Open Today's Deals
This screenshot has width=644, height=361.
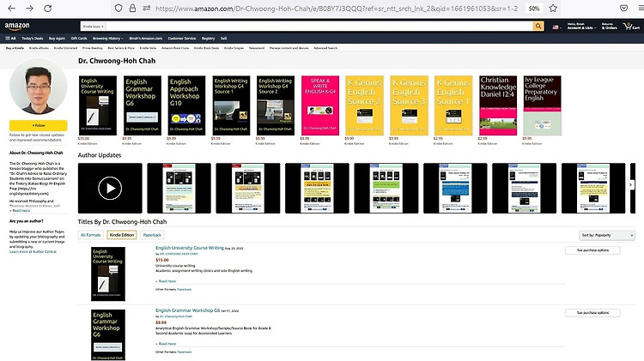[x=32, y=38]
